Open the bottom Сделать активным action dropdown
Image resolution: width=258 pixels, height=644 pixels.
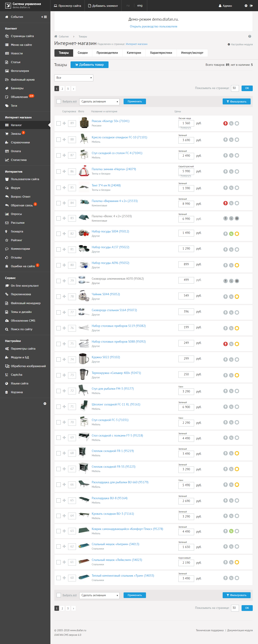(99, 595)
